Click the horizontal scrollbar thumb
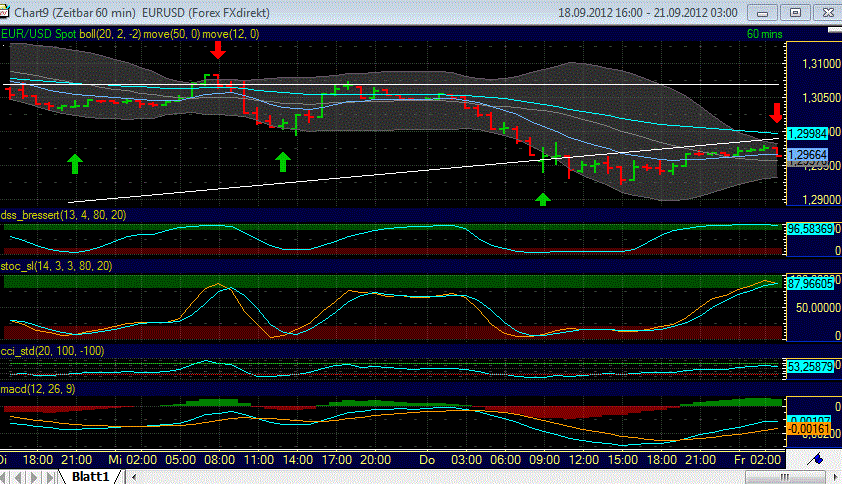This screenshot has height=484, width=842. (x=785, y=477)
